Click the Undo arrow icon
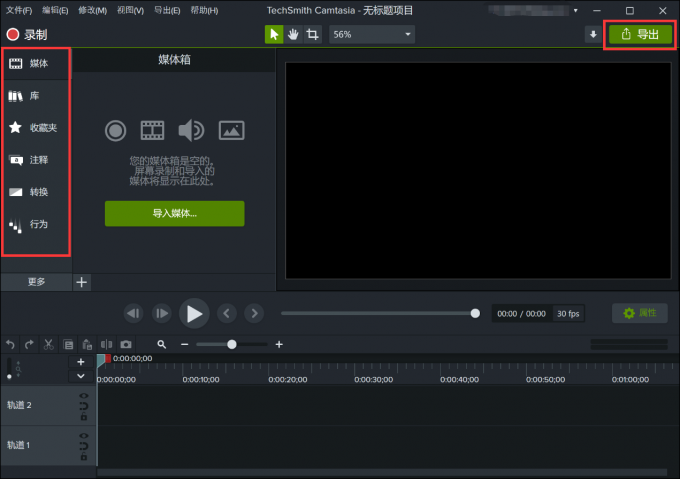 10,345
